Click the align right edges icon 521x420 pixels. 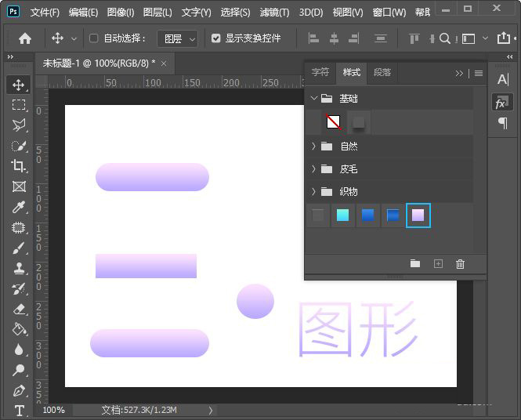click(x=353, y=38)
